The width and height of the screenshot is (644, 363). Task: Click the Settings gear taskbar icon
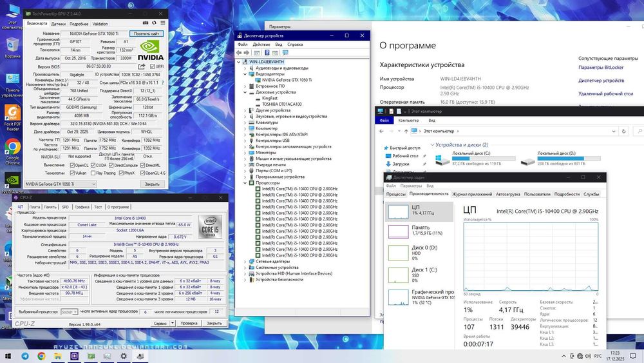[124, 356]
